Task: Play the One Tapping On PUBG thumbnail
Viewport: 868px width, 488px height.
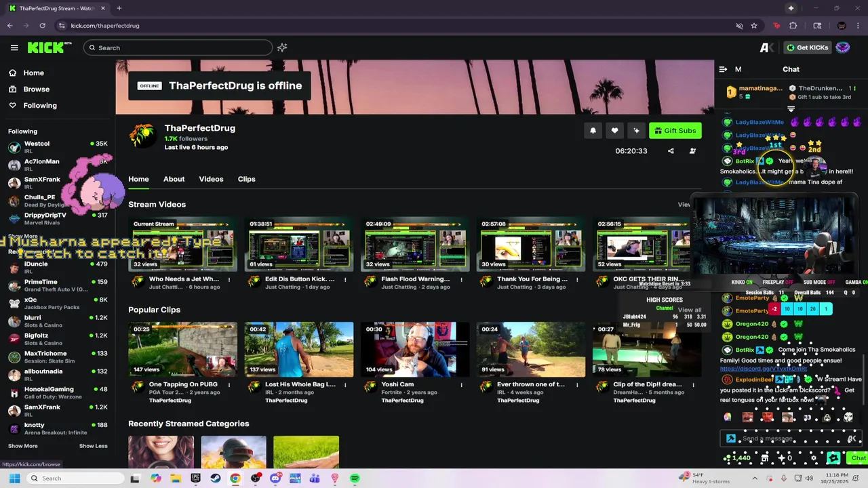Action: click(183, 349)
